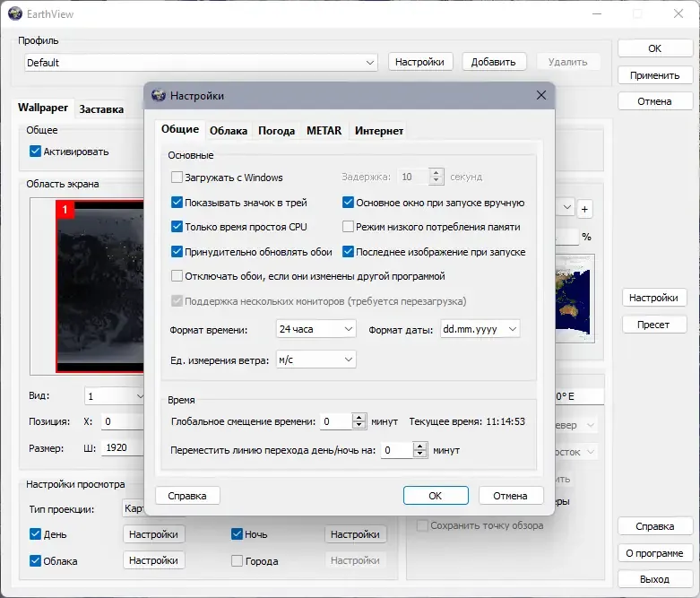Click Настройки button above Пресет

click(x=653, y=298)
